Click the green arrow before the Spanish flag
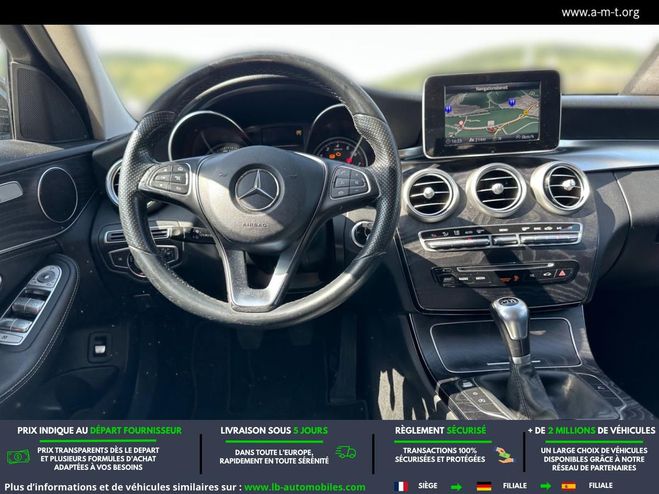Viewport: 659px width, 494px height. click(x=545, y=487)
